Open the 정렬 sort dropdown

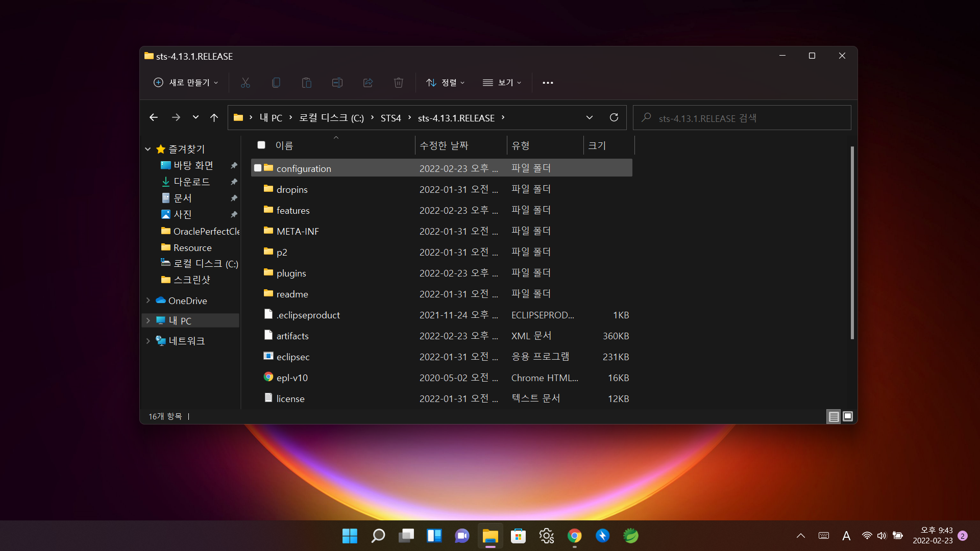446,83
